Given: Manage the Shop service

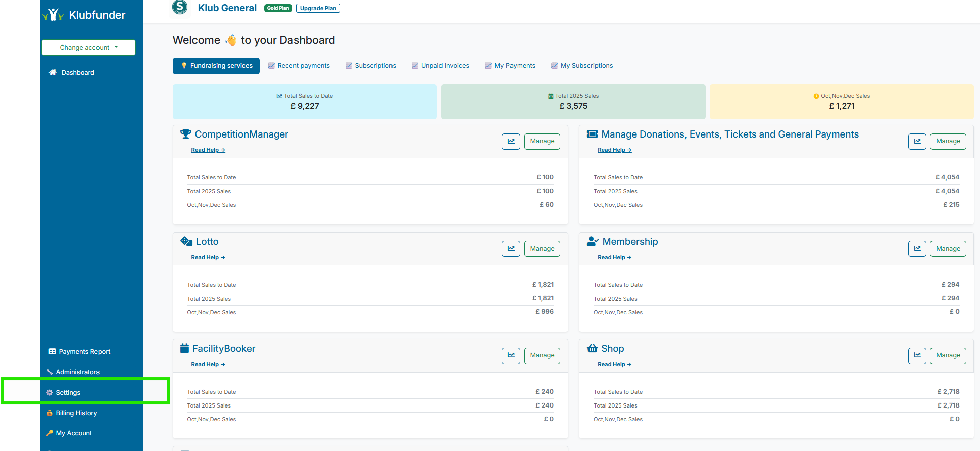Looking at the screenshot, I should click(x=948, y=355).
